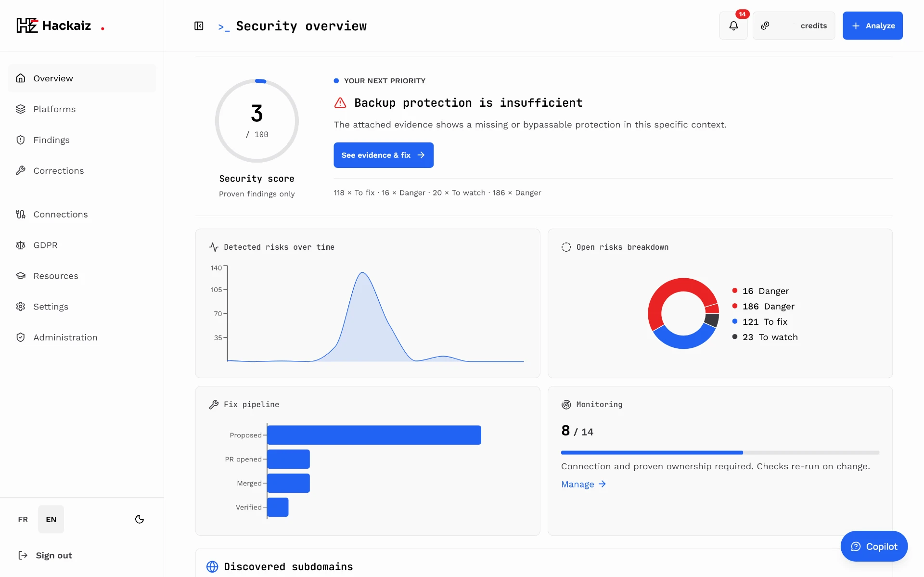Click the GDPR scales icon
The image size is (924, 577).
(21, 245)
